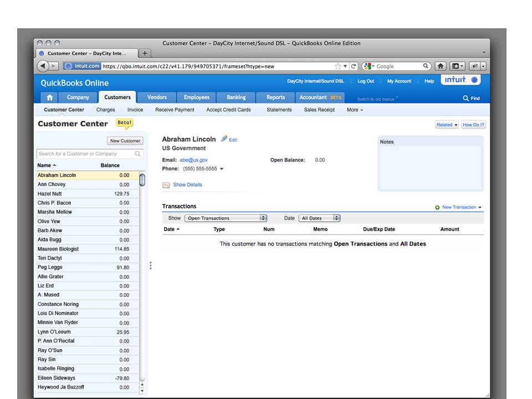Open the tab list arrow at tab bar end
The image size is (532, 399).
click(484, 53)
